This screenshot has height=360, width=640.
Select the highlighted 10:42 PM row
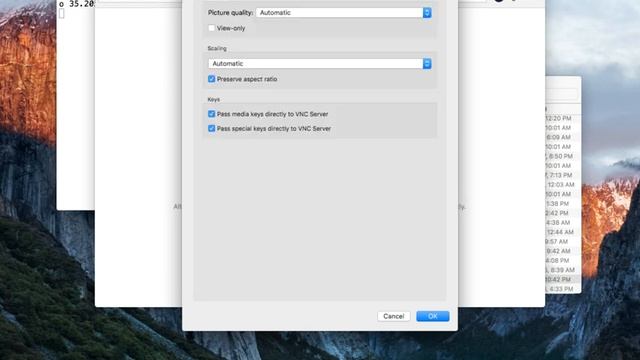coord(563,280)
